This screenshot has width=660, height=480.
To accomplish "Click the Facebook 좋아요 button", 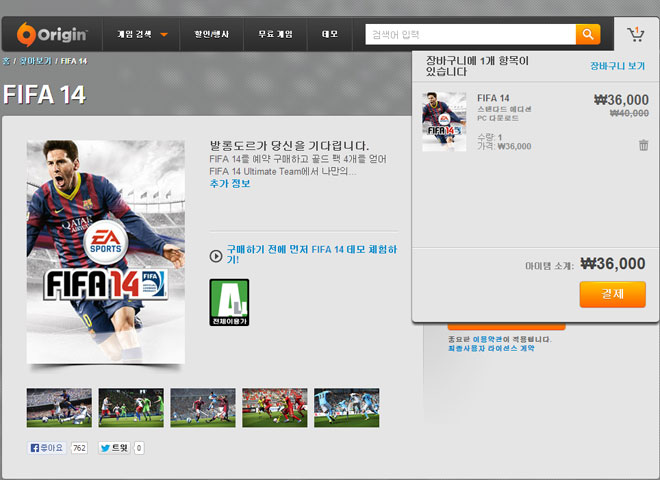I will [x=47, y=448].
